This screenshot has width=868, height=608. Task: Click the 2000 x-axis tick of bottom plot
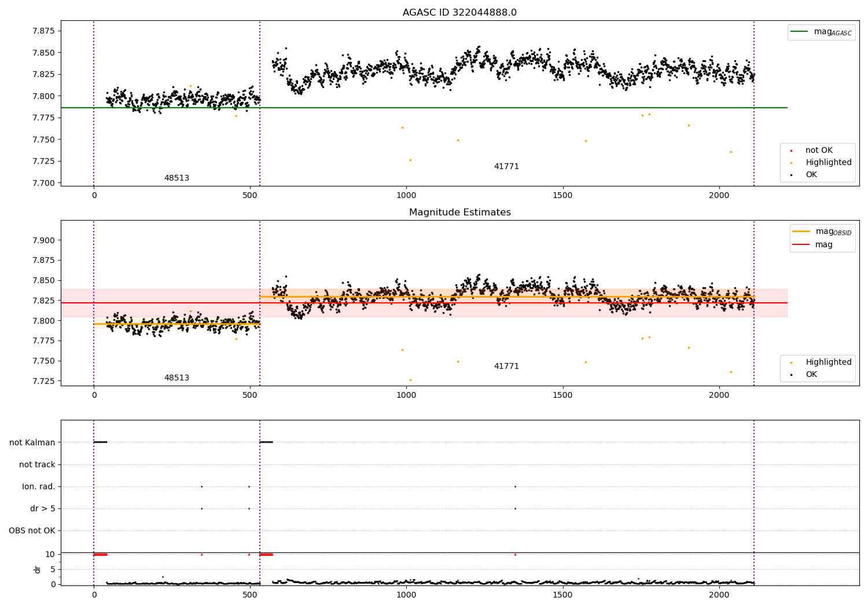[719, 595]
